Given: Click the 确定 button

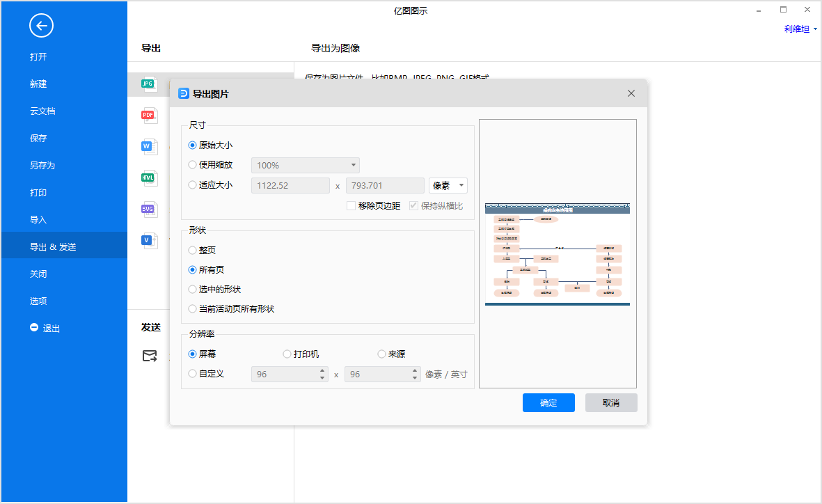Looking at the screenshot, I should (548, 403).
